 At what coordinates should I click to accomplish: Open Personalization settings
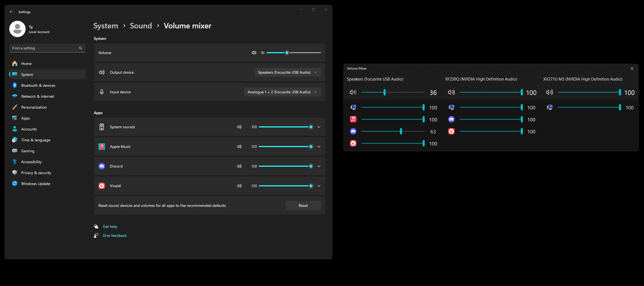coord(47,107)
